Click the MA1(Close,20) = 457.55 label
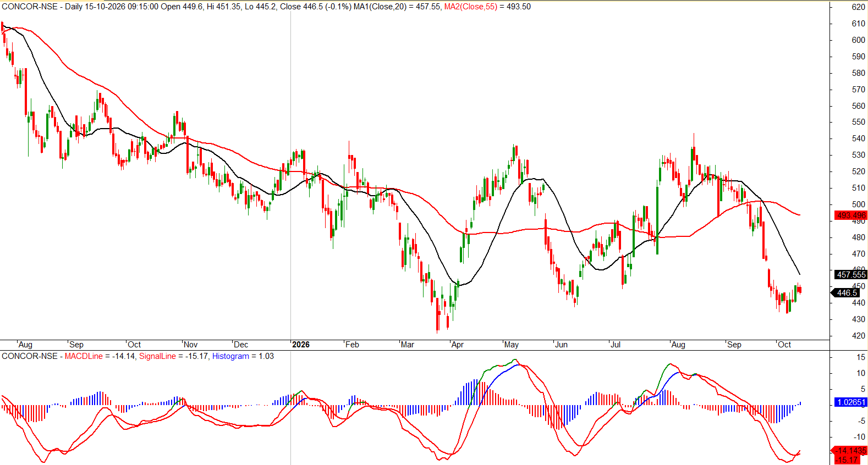This screenshot has width=868, height=465. coord(397,7)
